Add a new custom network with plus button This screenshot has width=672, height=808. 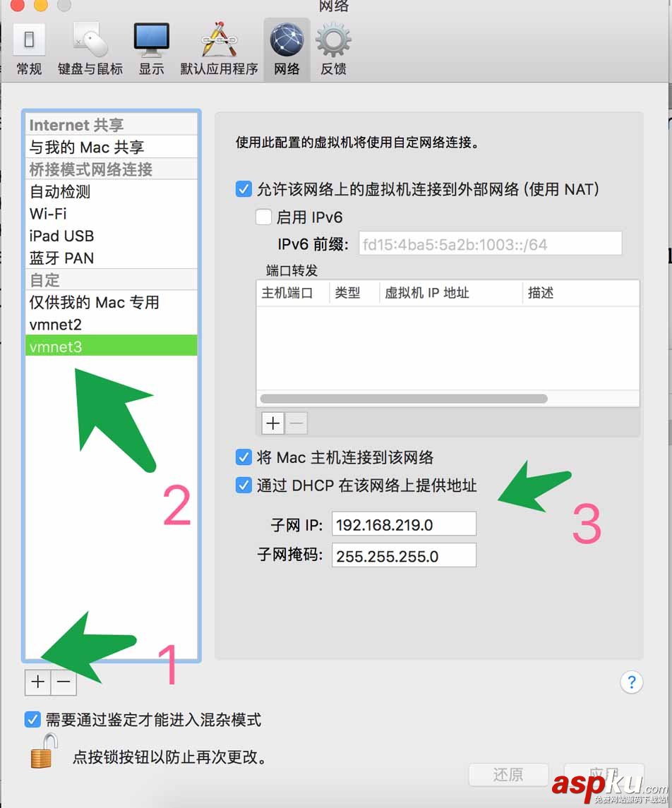[37, 682]
